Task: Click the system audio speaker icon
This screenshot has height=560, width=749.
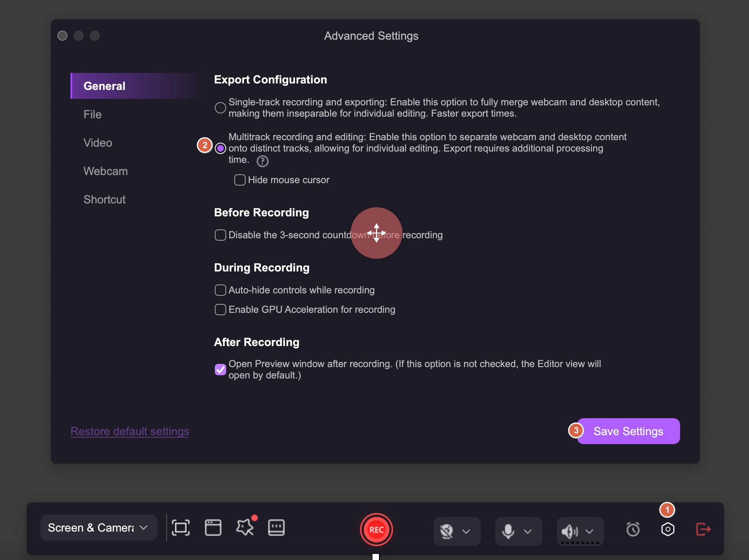Action: [x=569, y=531]
